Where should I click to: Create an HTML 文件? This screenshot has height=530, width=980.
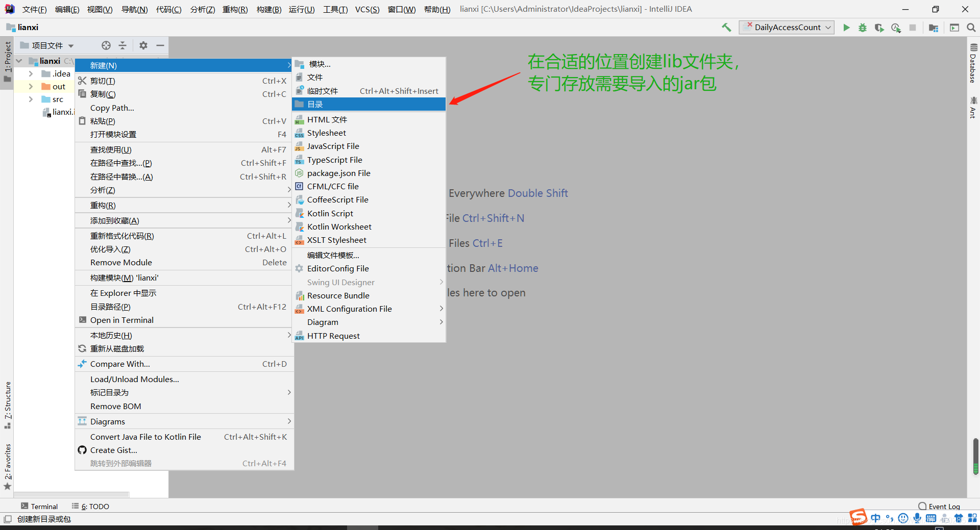pyautogui.click(x=369, y=120)
